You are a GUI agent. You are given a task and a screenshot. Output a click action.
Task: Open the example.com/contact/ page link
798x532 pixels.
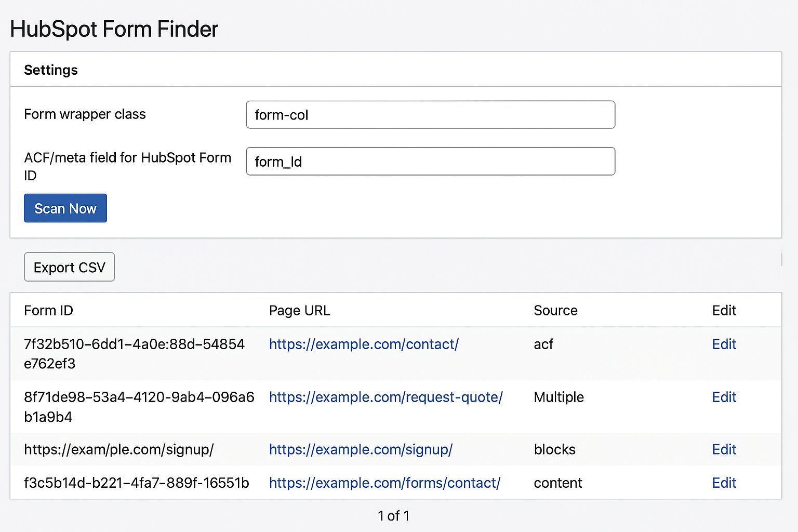pos(364,344)
